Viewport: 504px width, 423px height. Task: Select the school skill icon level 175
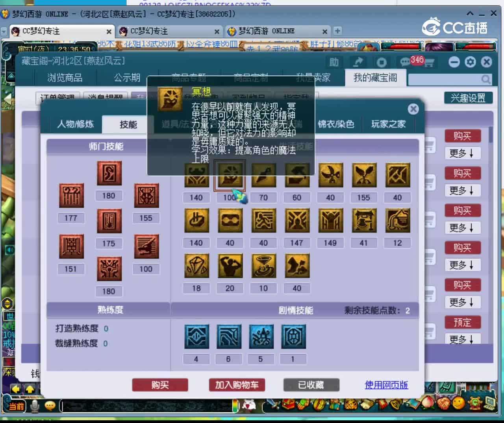coord(109,221)
